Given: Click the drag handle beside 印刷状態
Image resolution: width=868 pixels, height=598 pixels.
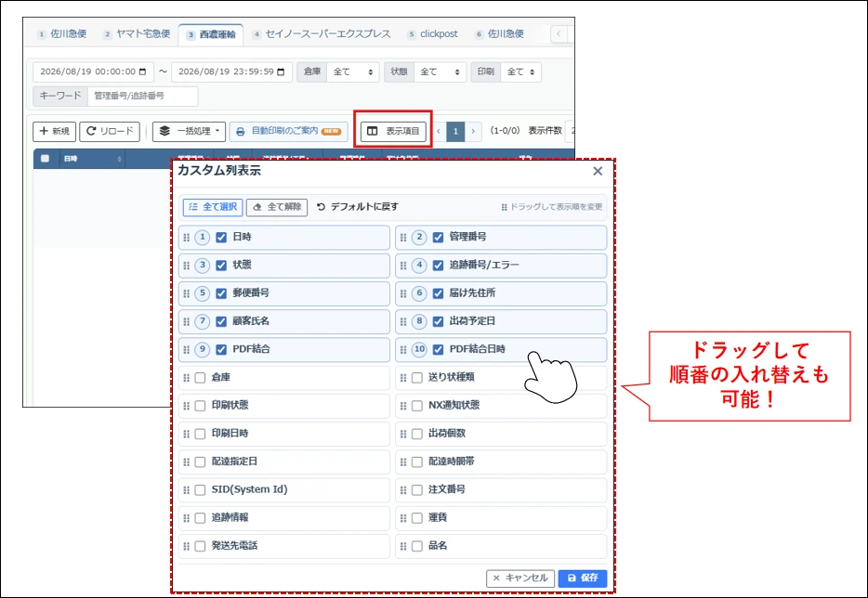Looking at the screenshot, I should click(187, 406).
